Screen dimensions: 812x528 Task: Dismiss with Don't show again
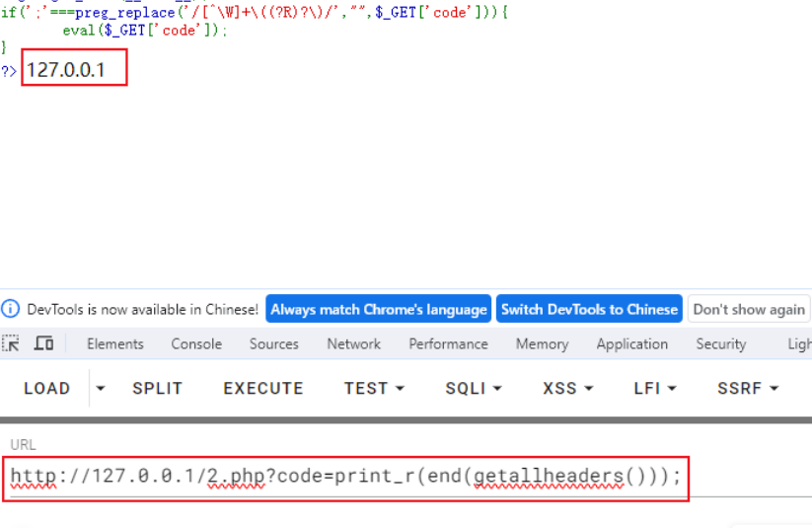coord(749,309)
